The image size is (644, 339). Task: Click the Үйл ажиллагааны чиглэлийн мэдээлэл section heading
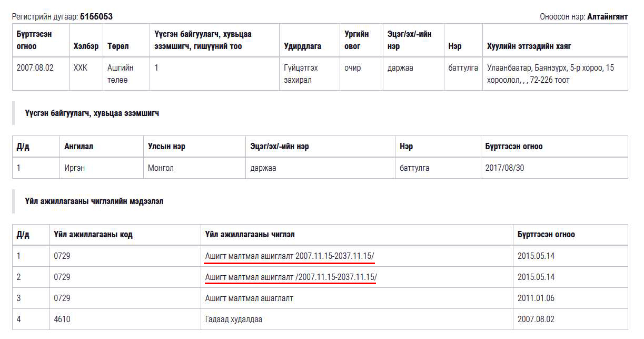94,201
